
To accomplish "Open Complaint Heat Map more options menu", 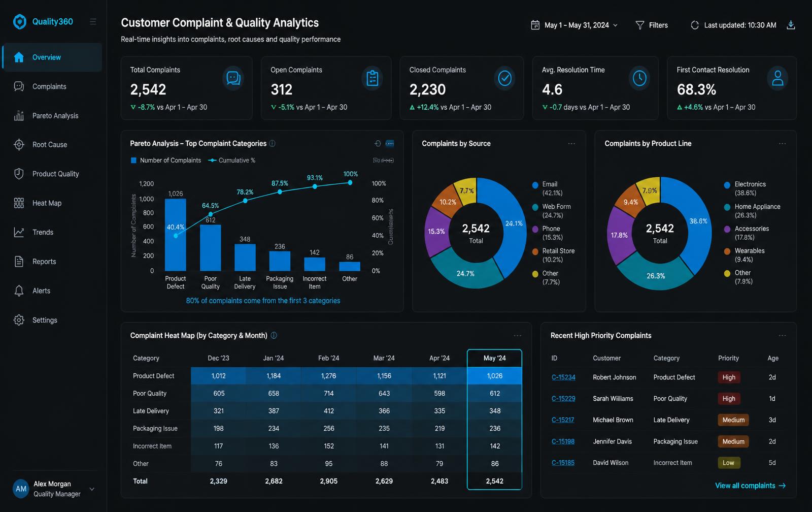I will tap(518, 336).
